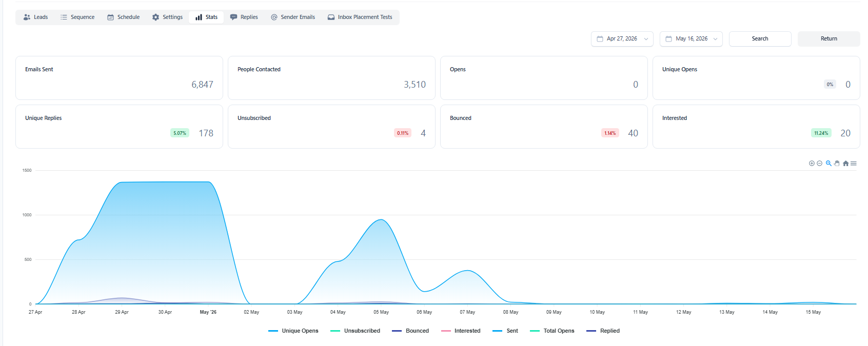Screen dimensions: 868x346
Task: Click the 29 Apr x-axis label
Action: (x=122, y=312)
